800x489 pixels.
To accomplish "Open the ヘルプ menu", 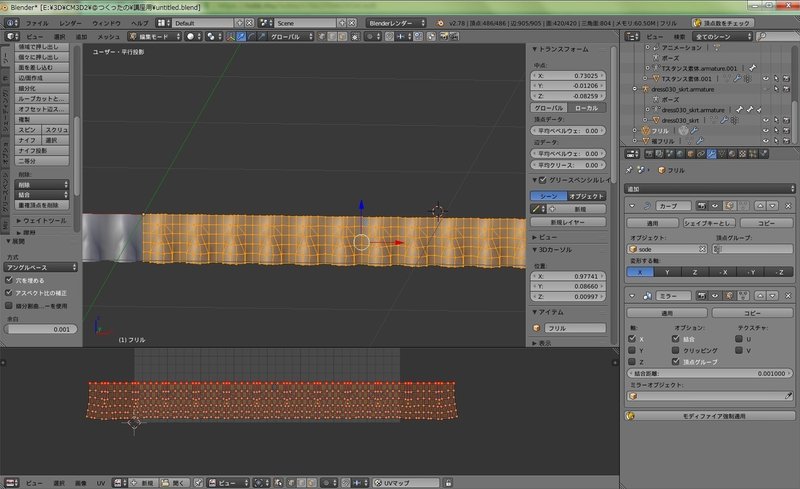I will tap(139, 23).
